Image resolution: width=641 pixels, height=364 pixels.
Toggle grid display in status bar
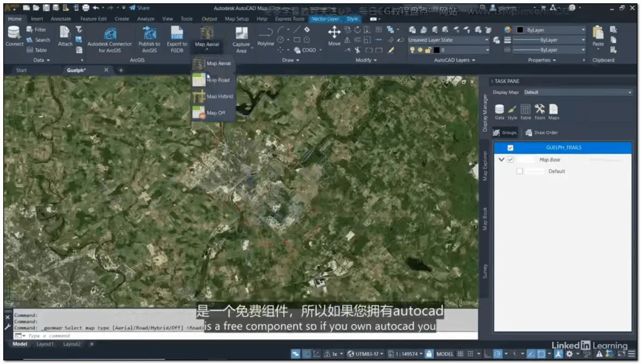pos(460,354)
